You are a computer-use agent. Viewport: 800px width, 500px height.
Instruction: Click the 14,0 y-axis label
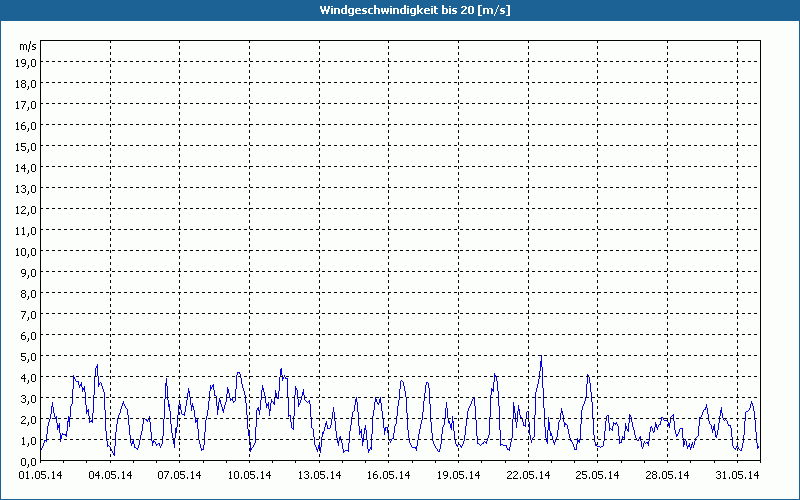[26, 168]
